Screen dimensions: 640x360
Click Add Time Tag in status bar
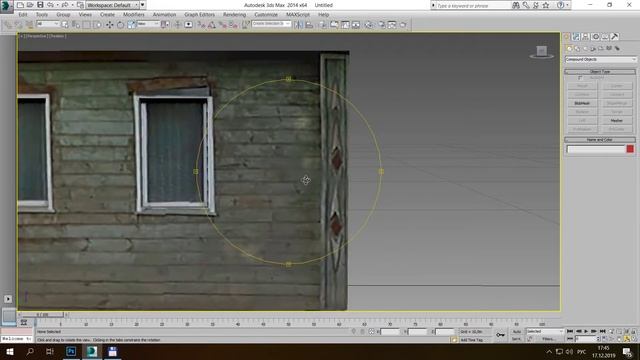(x=471, y=340)
